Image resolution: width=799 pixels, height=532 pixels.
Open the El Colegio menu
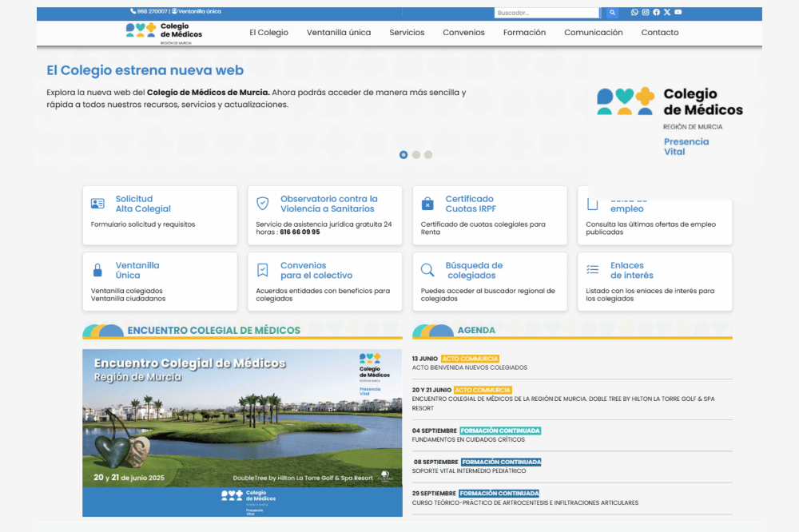(268, 33)
